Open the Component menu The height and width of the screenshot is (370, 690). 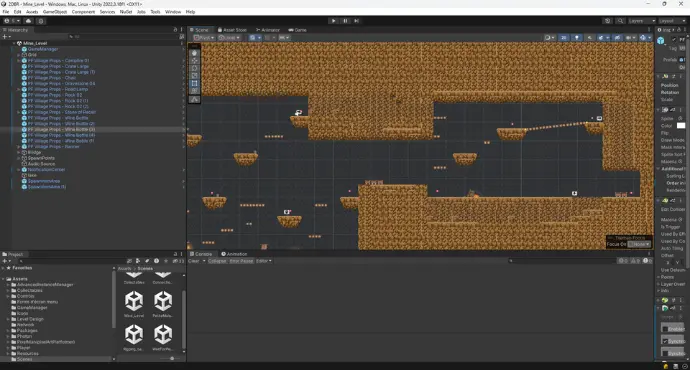coord(83,12)
